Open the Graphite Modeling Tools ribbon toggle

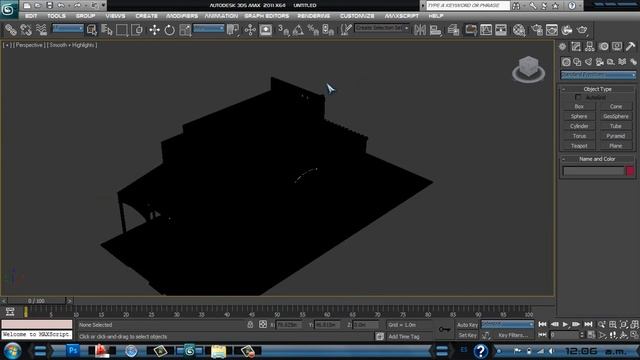(471, 30)
